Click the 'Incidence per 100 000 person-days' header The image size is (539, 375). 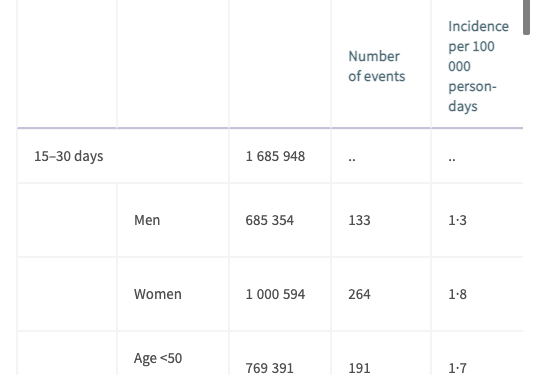pos(478,66)
